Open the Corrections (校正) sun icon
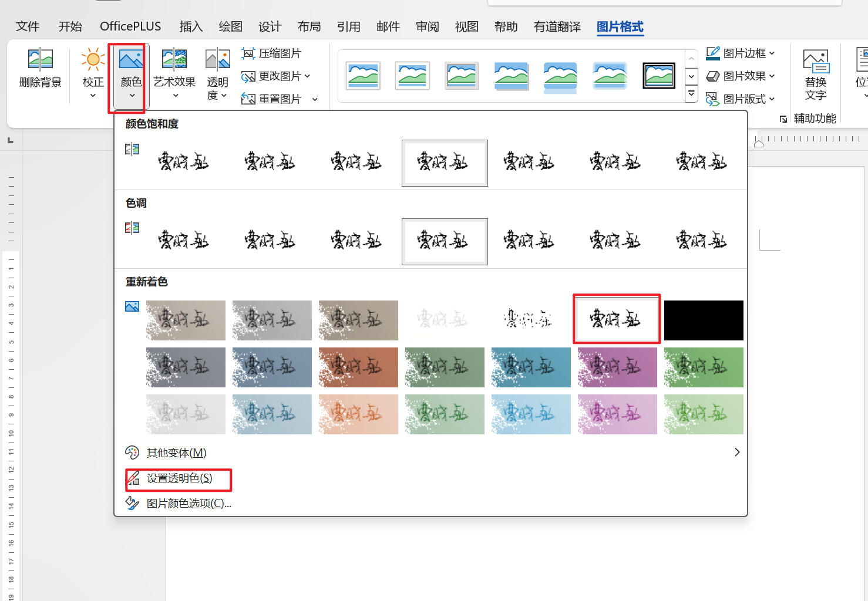Screen dimensions: 868x601 point(93,59)
